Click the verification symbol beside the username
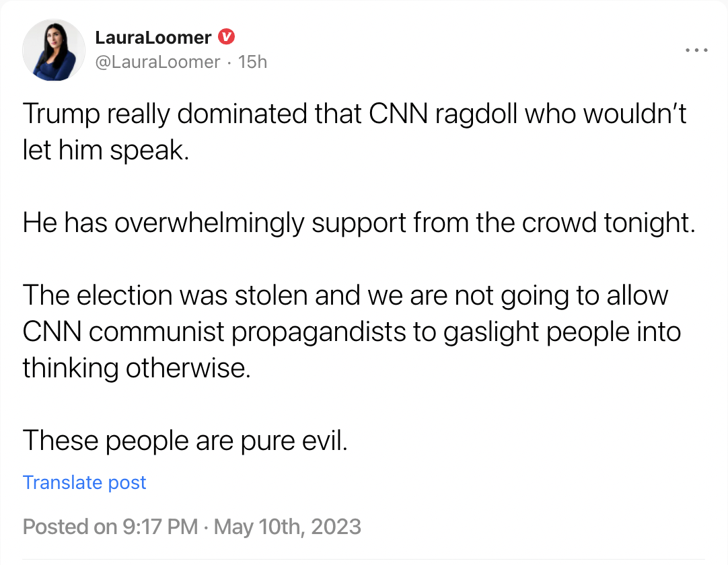 click(x=227, y=37)
